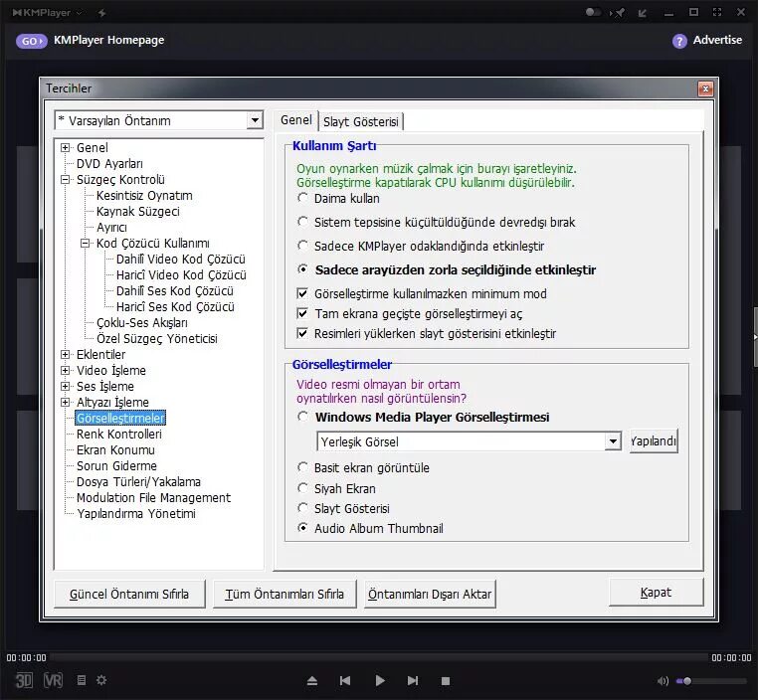
Task: Expand the Altyazı İşleme tree node
Action: point(65,403)
